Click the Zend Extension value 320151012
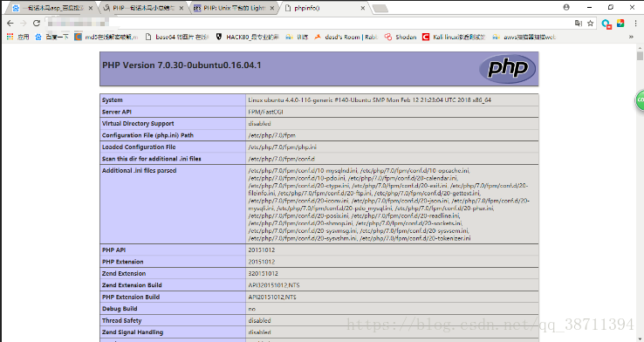This screenshot has width=644, height=342. [x=263, y=273]
